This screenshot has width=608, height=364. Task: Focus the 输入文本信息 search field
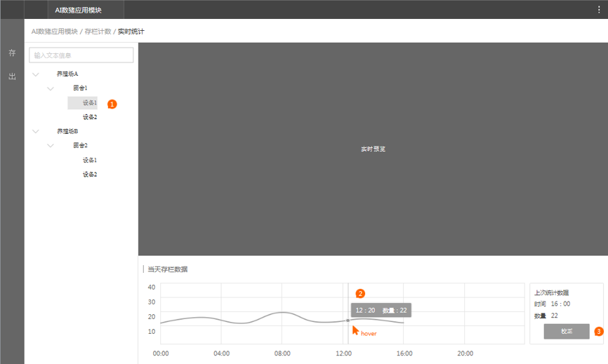[81, 55]
